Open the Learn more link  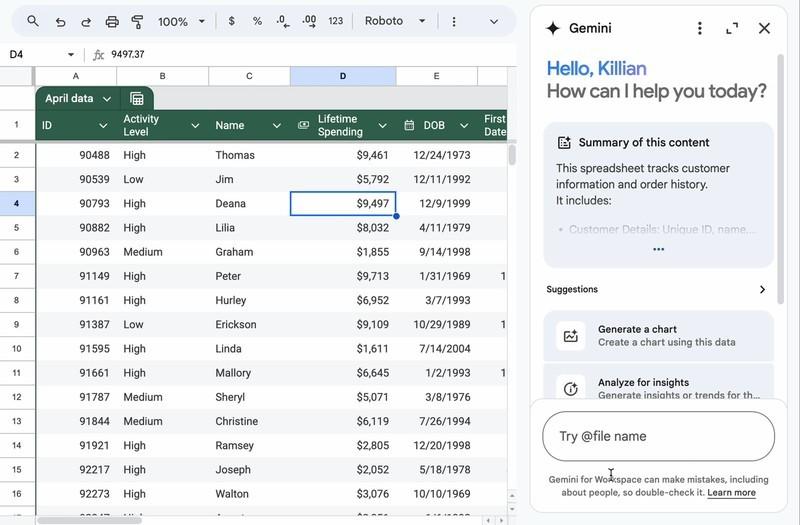tap(731, 492)
